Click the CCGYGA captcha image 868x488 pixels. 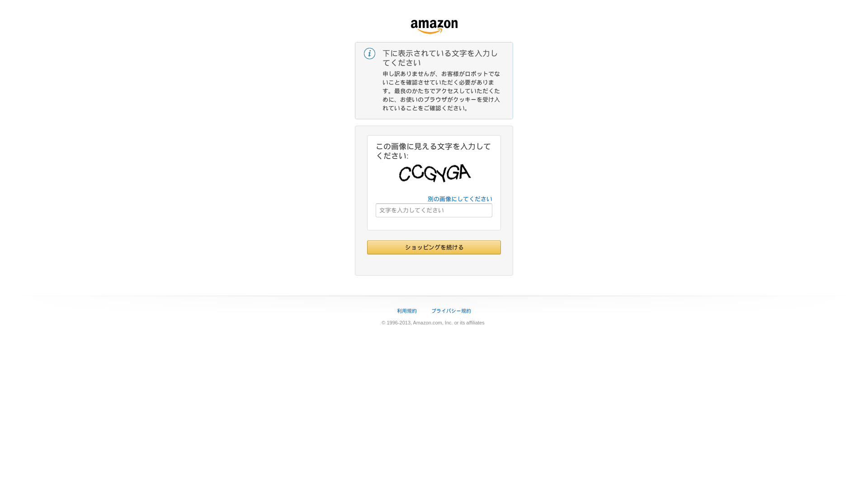coord(434,173)
